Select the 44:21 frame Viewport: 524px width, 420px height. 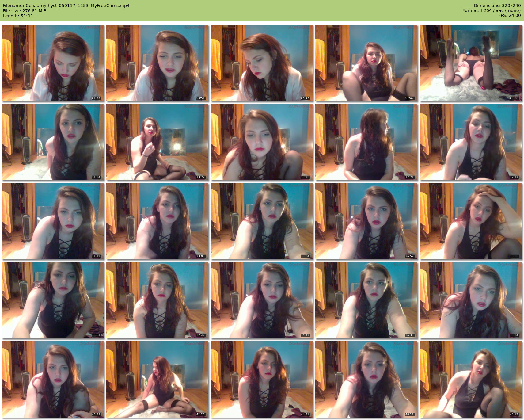(x=262, y=379)
